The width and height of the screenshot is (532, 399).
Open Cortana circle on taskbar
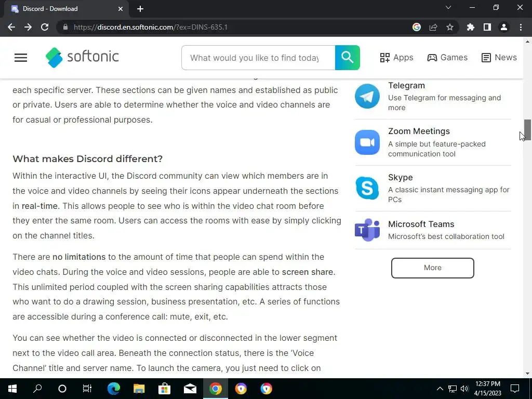pos(62,389)
